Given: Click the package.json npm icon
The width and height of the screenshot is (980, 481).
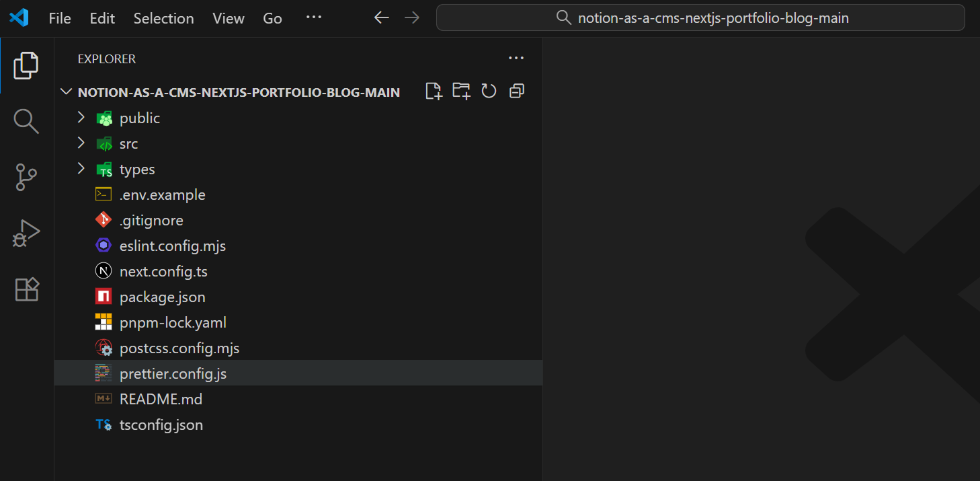Looking at the screenshot, I should coord(104,297).
